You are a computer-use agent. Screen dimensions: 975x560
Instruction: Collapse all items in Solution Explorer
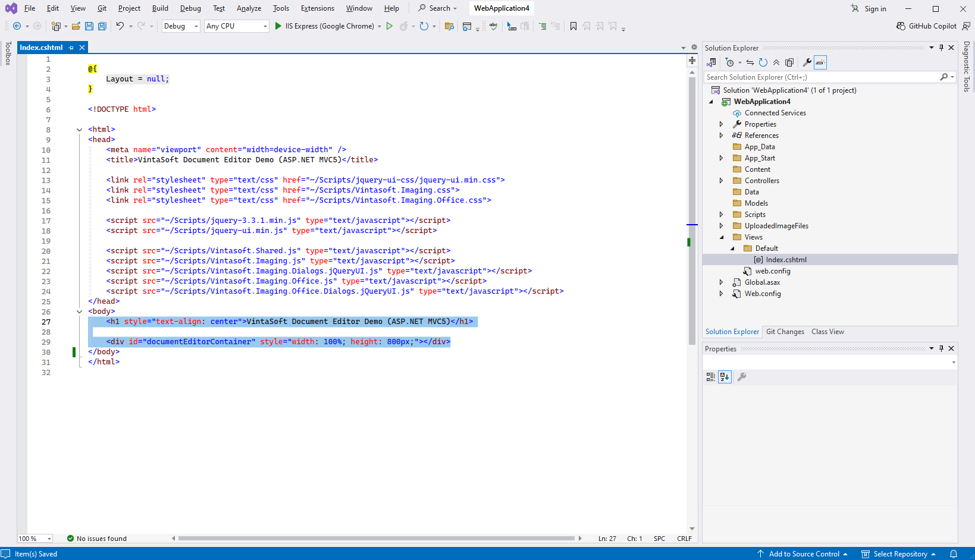776,62
